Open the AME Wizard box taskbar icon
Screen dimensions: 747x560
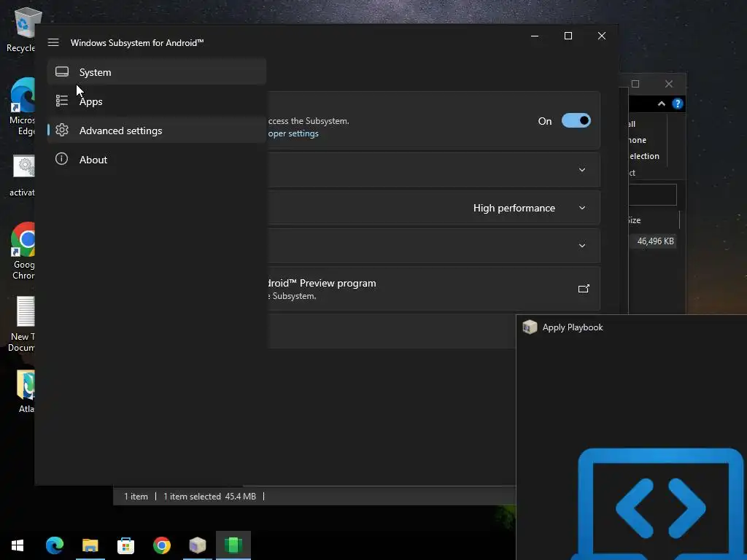(x=197, y=545)
